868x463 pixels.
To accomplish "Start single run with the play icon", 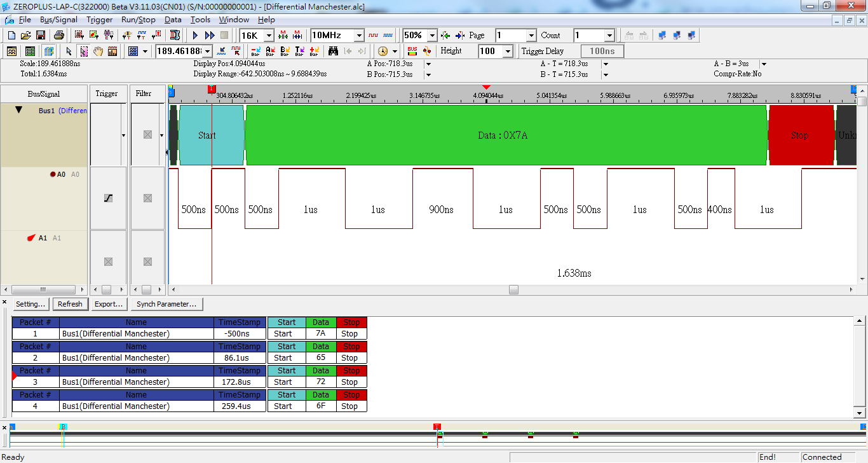I will coord(195,36).
